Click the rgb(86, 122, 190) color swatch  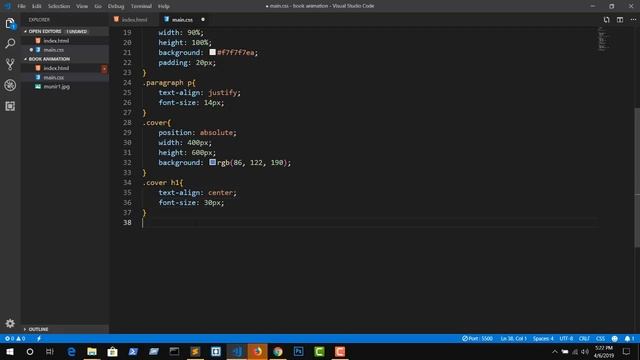point(212,162)
